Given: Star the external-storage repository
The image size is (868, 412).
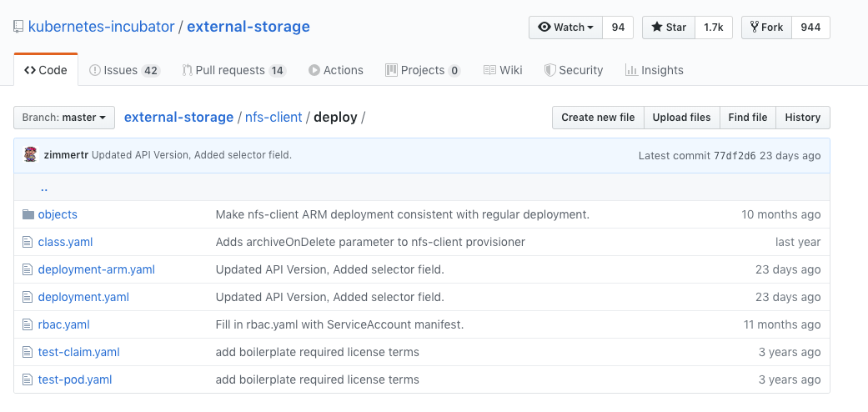Looking at the screenshot, I should pyautogui.click(x=669, y=28).
